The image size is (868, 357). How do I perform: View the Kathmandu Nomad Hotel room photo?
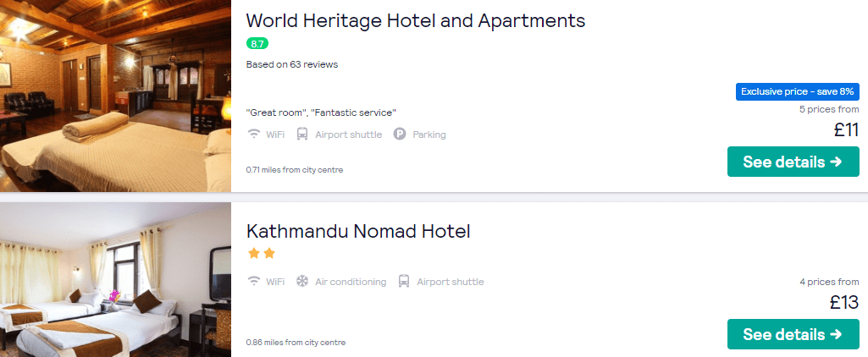(x=116, y=280)
